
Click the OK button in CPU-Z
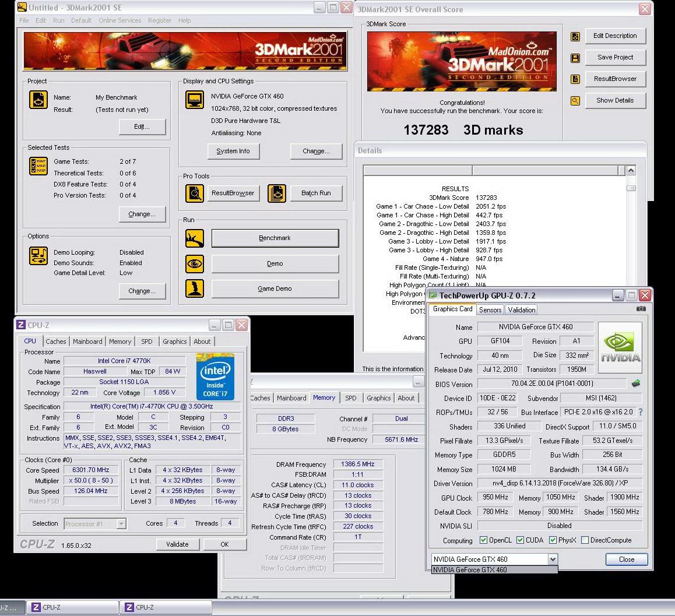pyautogui.click(x=225, y=544)
